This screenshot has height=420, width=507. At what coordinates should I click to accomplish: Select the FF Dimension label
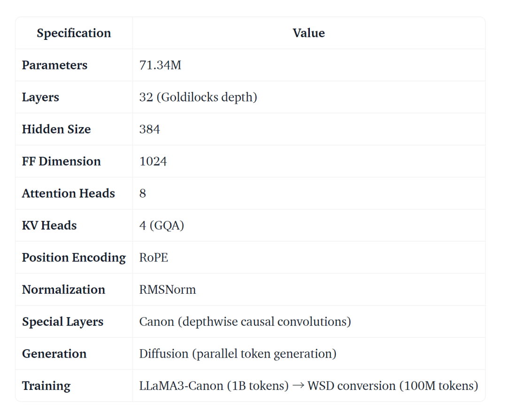click(61, 161)
